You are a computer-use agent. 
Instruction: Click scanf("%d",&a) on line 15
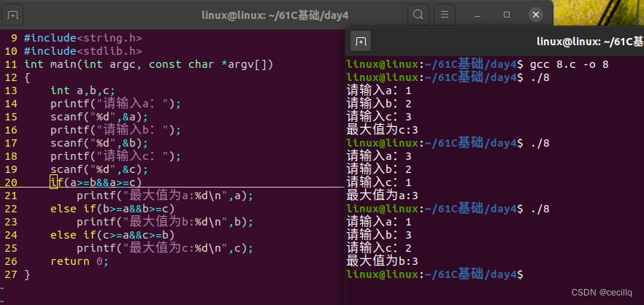point(99,117)
